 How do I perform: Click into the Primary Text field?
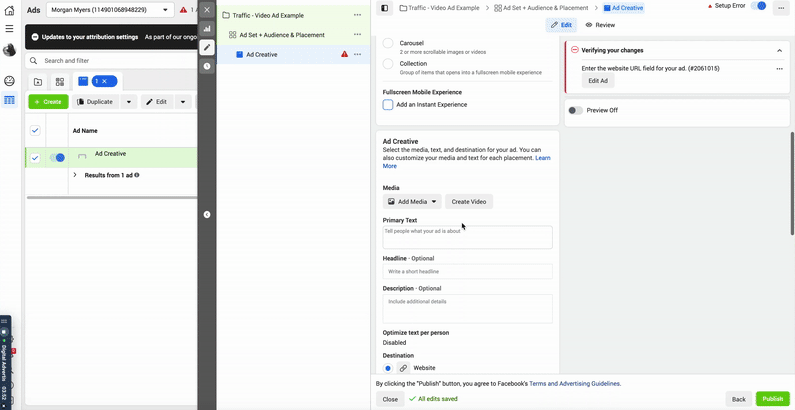point(467,237)
